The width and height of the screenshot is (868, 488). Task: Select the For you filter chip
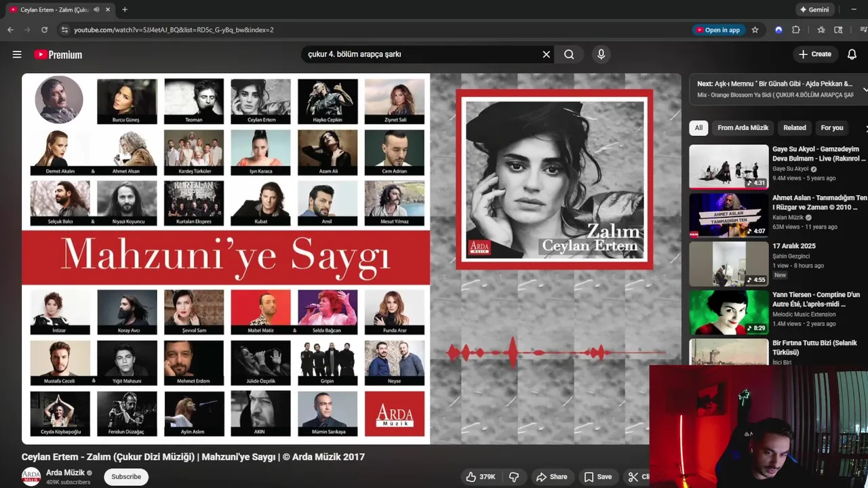pyautogui.click(x=832, y=127)
